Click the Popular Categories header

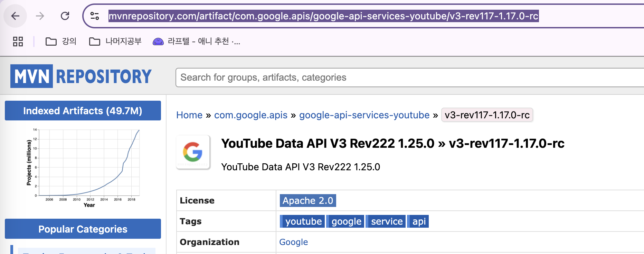[83, 229]
